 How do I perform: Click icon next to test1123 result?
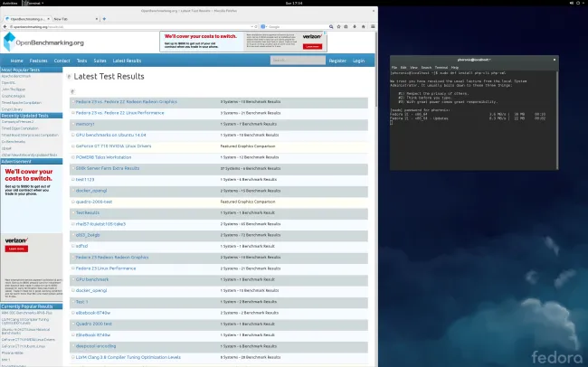[73, 180]
